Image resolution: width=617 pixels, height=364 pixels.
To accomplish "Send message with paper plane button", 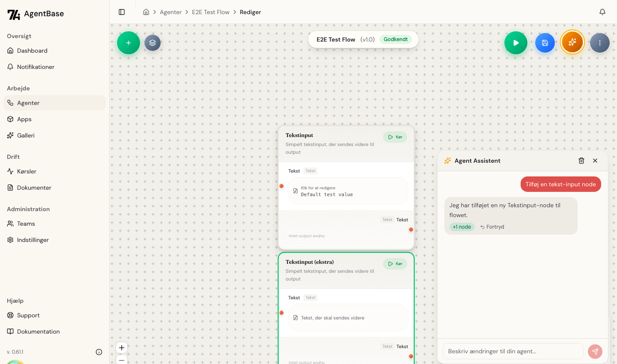I will (595, 352).
